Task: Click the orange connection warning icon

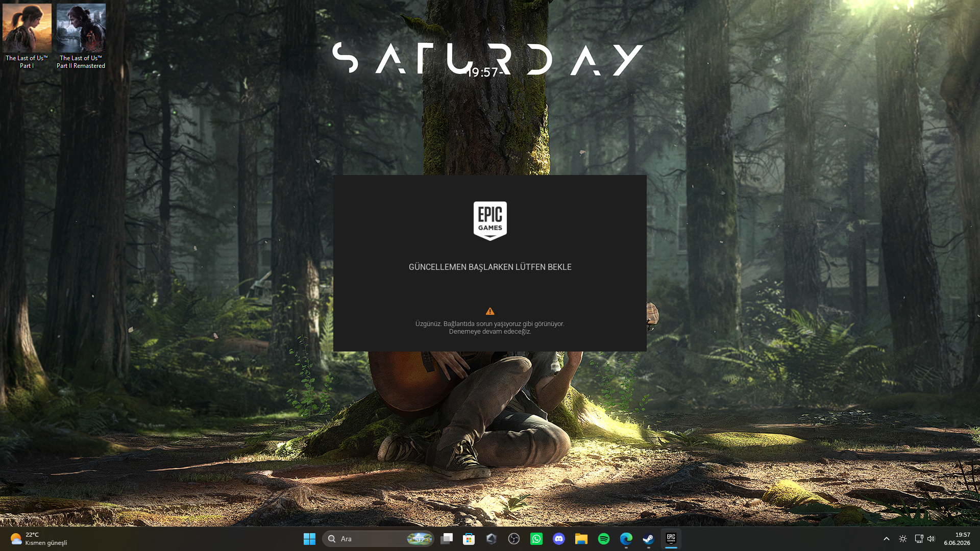Action: click(490, 311)
